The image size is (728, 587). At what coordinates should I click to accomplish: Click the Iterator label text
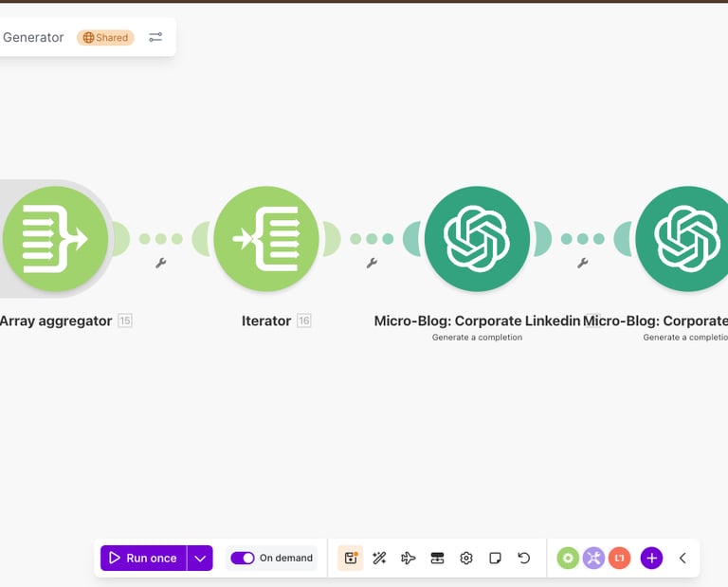tap(266, 321)
